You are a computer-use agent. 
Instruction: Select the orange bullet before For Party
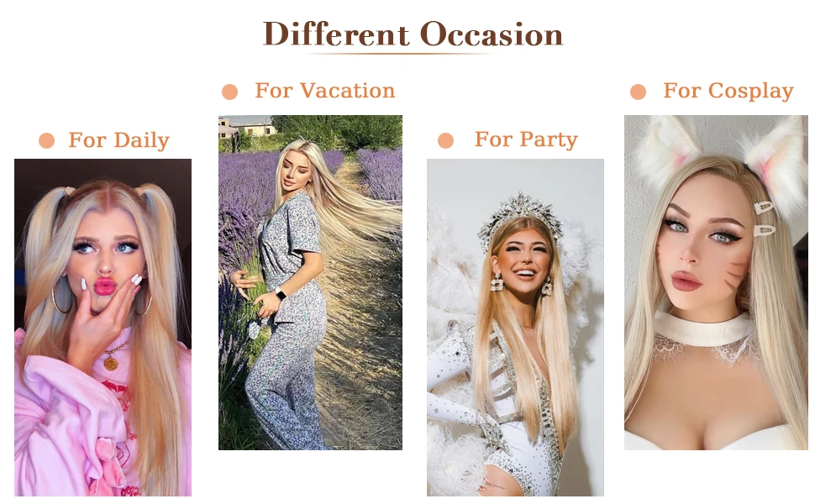pos(445,140)
